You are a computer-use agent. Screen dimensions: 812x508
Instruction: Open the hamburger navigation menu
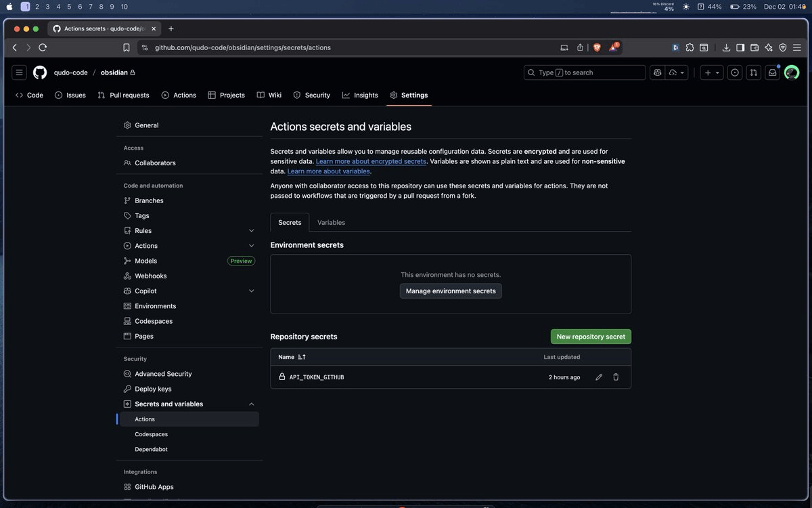click(19, 72)
